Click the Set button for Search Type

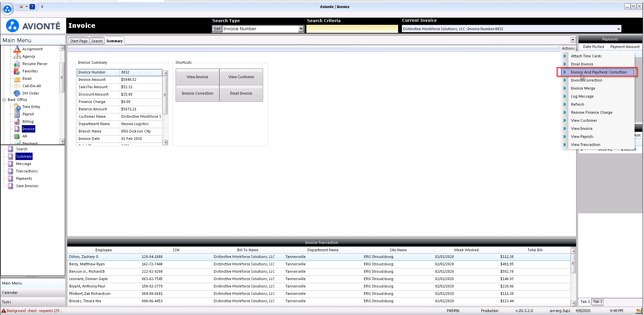tap(217, 29)
